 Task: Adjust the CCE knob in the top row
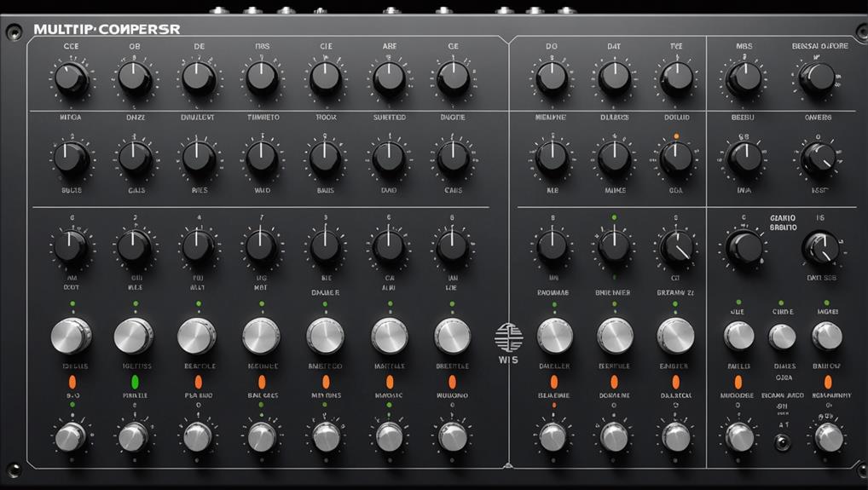[x=72, y=78]
